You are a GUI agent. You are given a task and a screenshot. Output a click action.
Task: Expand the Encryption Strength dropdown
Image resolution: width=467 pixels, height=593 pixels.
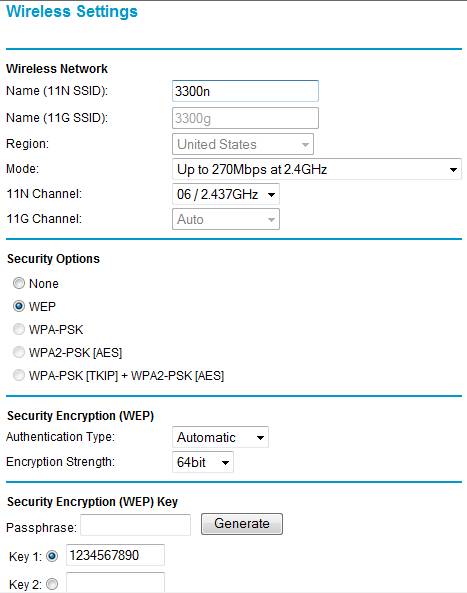(x=203, y=462)
